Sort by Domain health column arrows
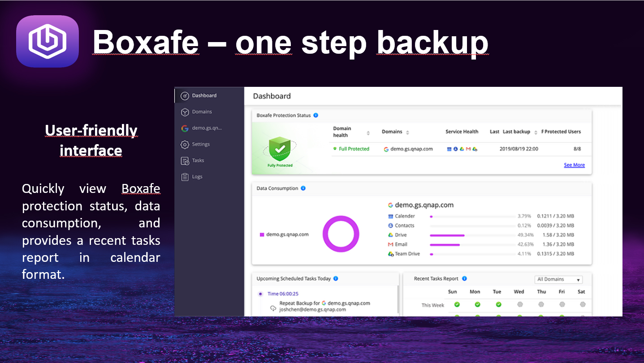This screenshot has width=644, height=363. [x=368, y=133]
